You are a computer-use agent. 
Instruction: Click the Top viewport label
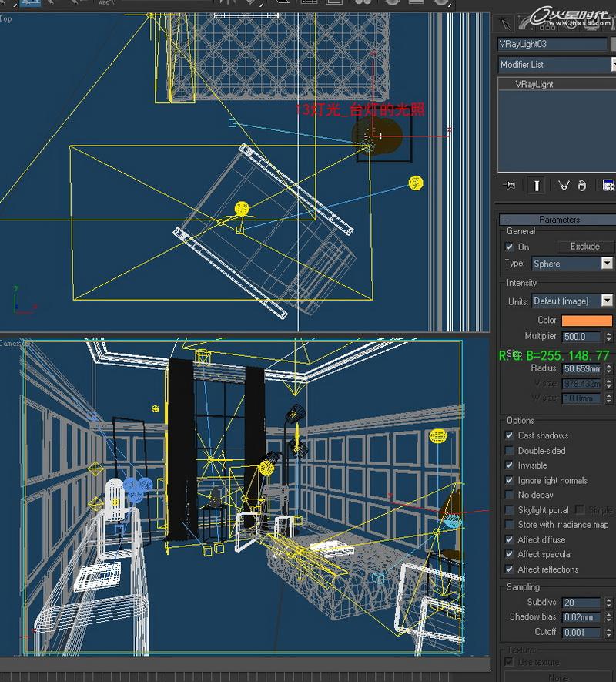(x=6, y=18)
